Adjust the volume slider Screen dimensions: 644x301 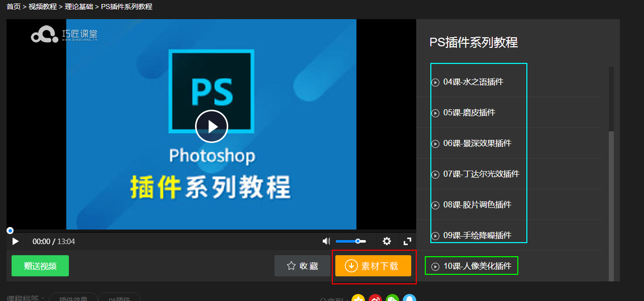click(351, 241)
